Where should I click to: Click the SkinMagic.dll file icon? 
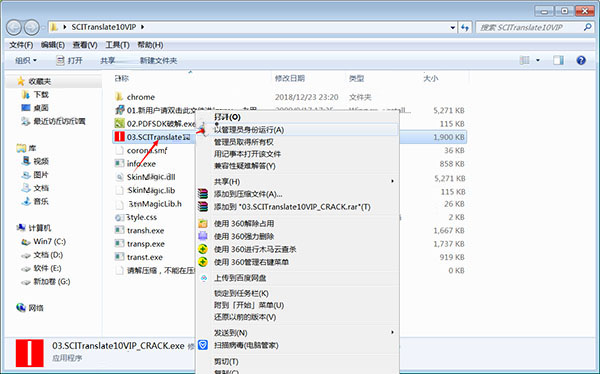click(x=119, y=177)
